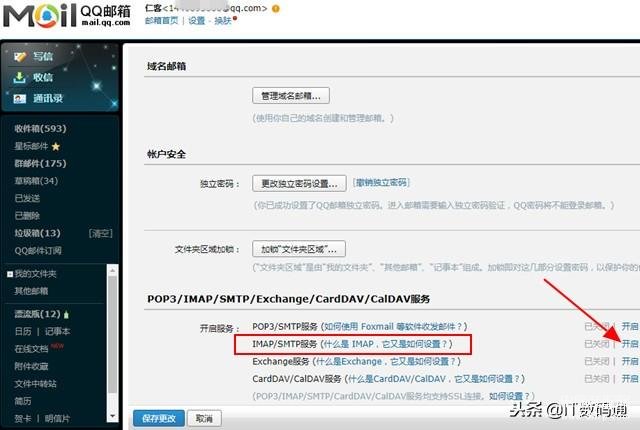Open the 日历 calendar link
640x430 pixels.
coord(23,331)
